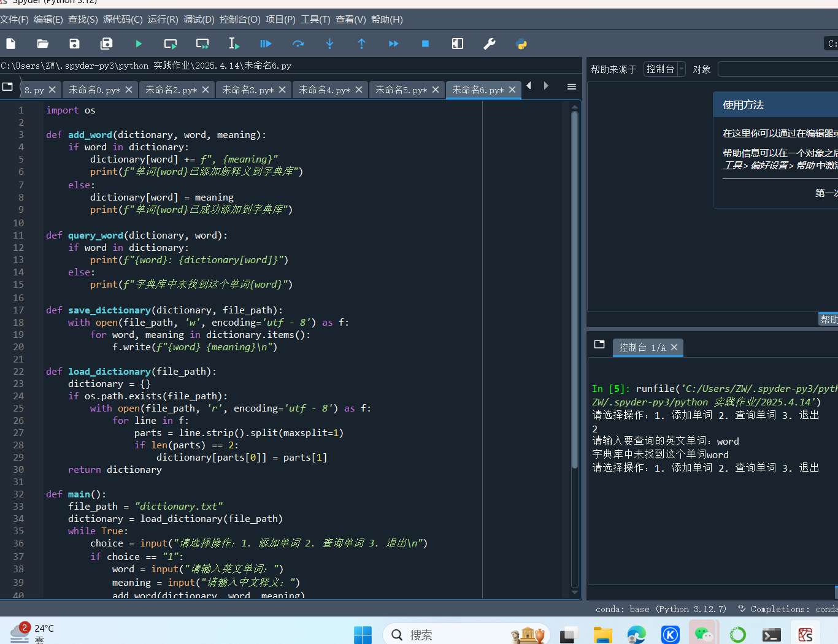Open the 项目(P) menu
Screen dimensions: 838x644
pos(280,20)
